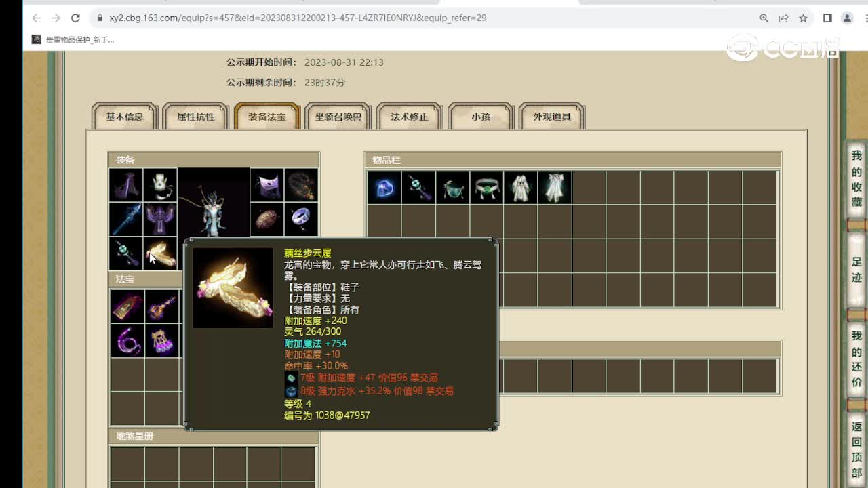868x488 pixels.
Task: Click the purple mask equipment icon
Action: point(267,186)
